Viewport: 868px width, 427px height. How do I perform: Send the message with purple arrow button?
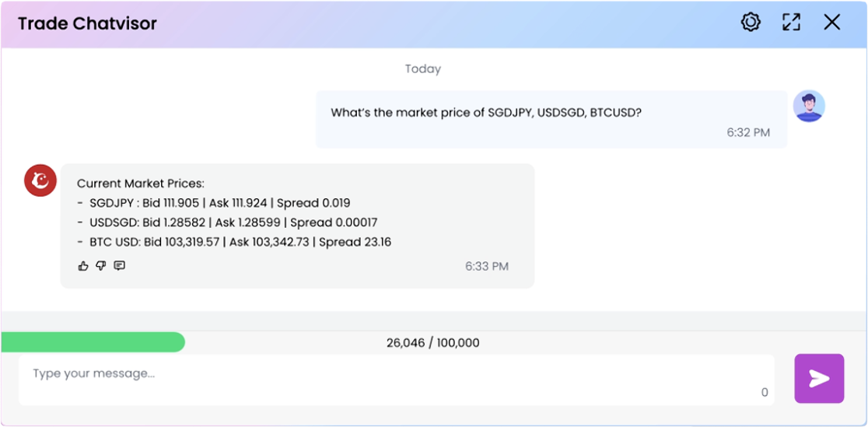[818, 379]
